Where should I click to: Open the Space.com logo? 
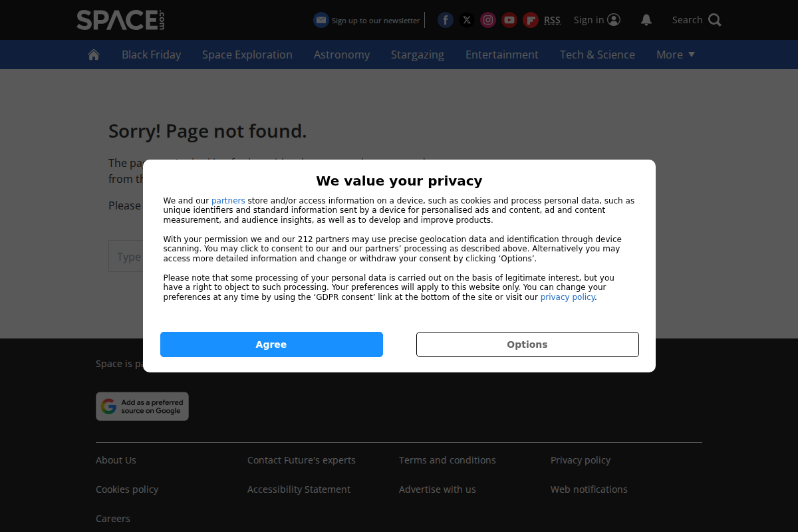point(120,20)
